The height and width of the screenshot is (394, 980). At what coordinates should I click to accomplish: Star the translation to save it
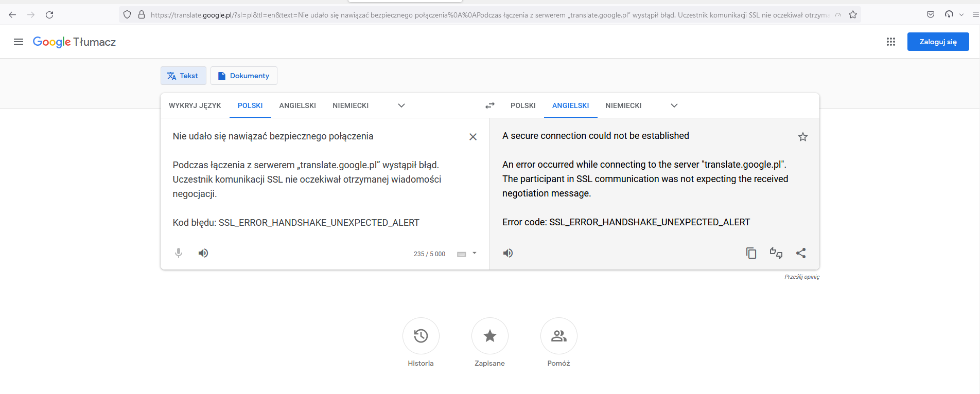[802, 136]
